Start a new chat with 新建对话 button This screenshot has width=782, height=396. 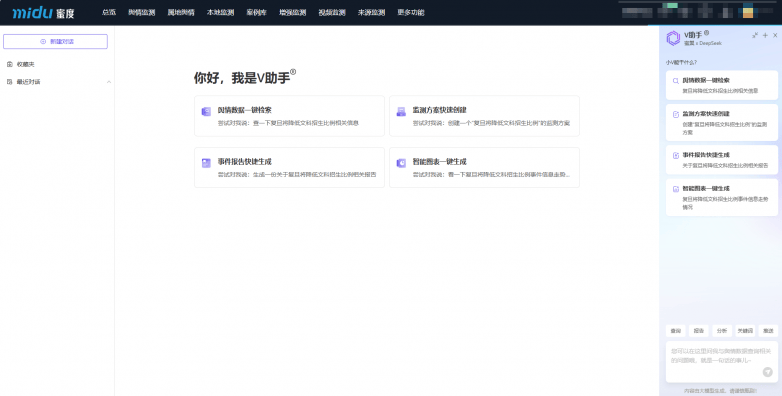[x=55, y=41]
